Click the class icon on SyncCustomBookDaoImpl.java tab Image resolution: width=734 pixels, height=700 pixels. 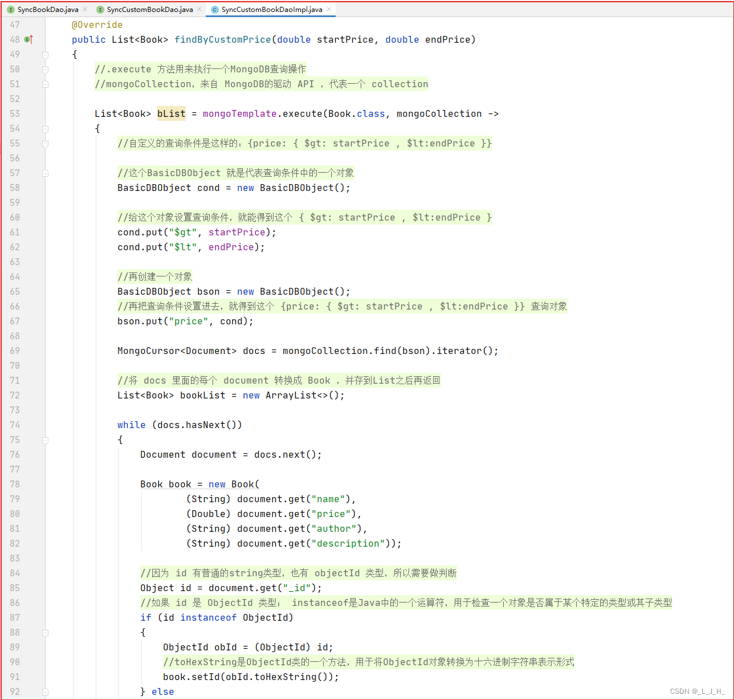point(215,10)
